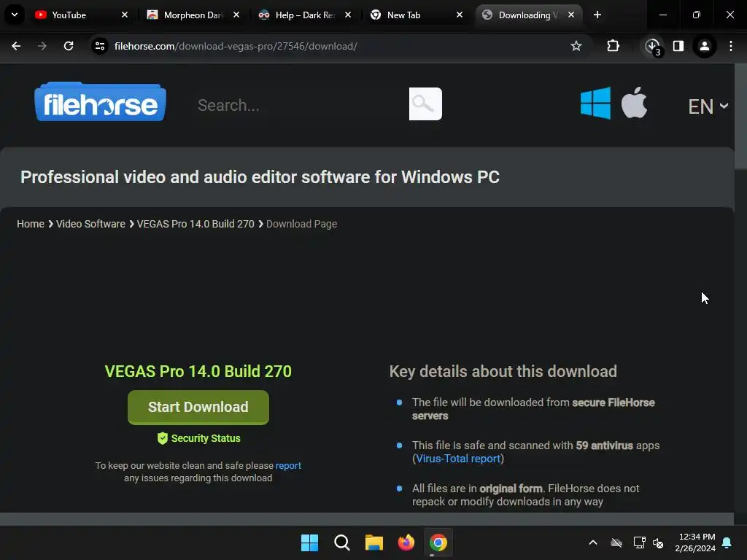Viewport: 747px width, 560px height.
Task: Switch to the Morpheon Dark tab
Action: 193,15
